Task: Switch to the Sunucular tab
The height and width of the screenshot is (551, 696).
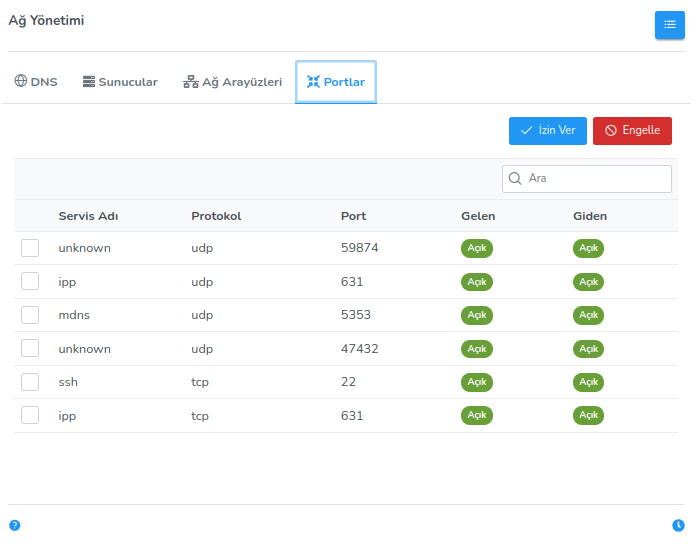Action: point(120,82)
